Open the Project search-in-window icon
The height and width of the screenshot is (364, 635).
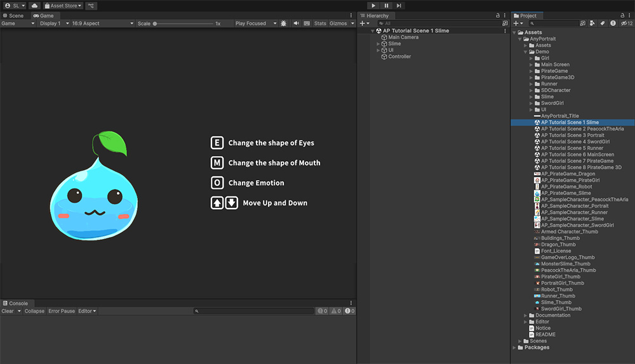tap(583, 23)
